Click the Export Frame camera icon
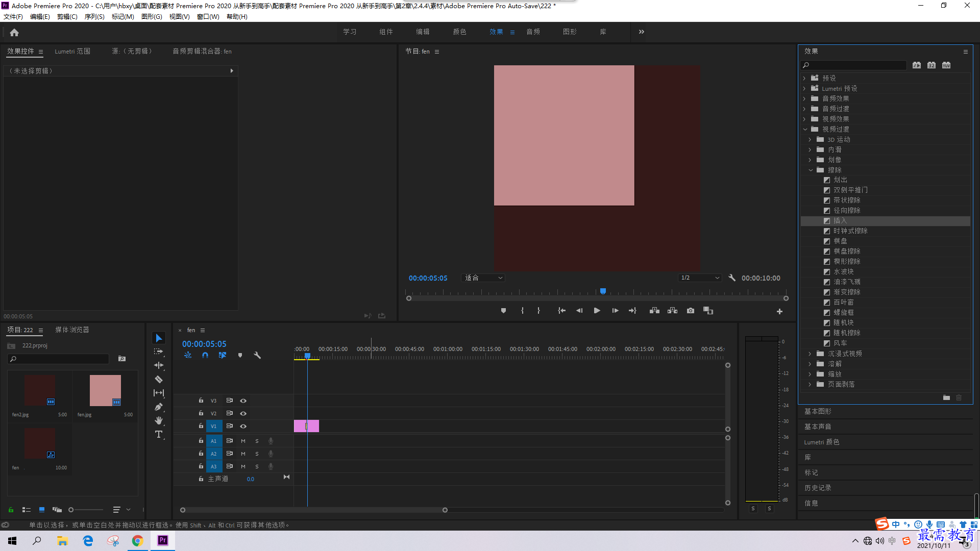The width and height of the screenshot is (980, 551). coord(691,311)
